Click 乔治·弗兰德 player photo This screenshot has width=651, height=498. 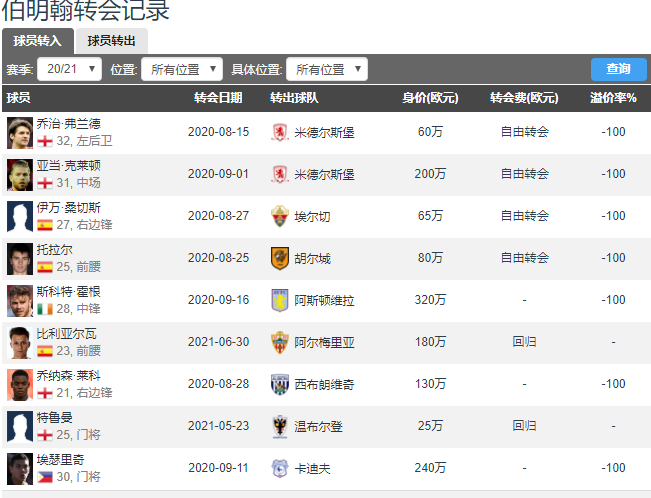pos(20,132)
